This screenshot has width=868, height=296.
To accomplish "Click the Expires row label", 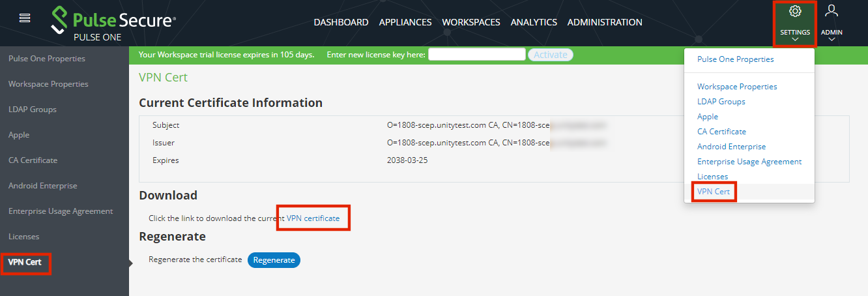I will point(166,160).
